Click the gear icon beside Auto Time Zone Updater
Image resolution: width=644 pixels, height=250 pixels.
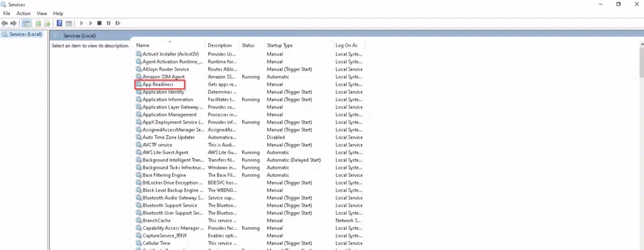(x=139, y=137)
